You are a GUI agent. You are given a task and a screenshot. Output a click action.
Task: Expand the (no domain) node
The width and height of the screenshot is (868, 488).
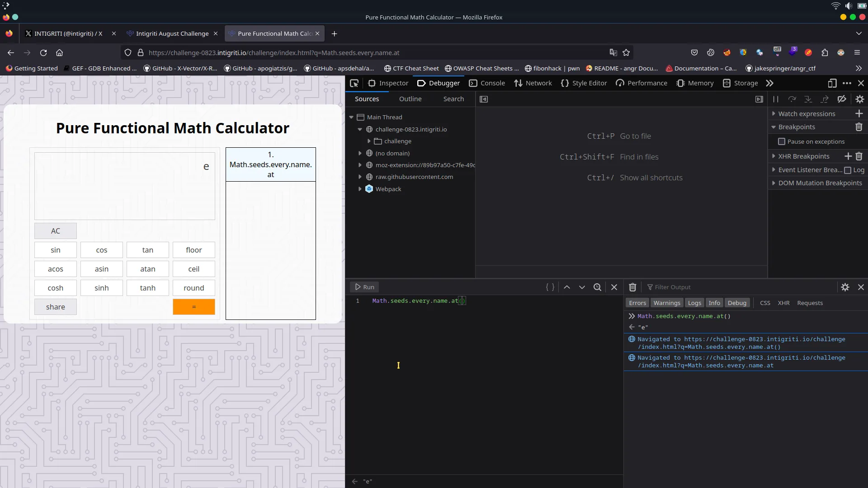click(x=360, y=153)
